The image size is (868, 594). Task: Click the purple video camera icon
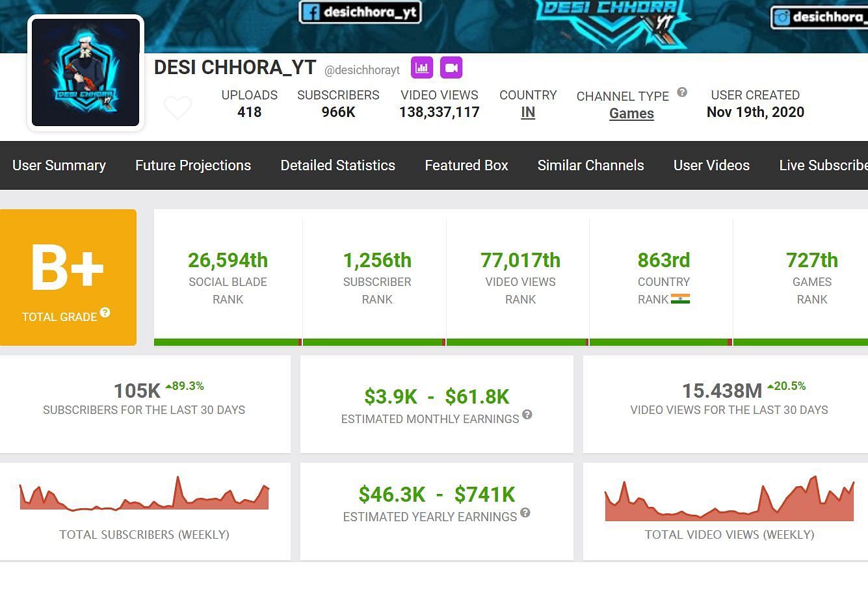451,68
